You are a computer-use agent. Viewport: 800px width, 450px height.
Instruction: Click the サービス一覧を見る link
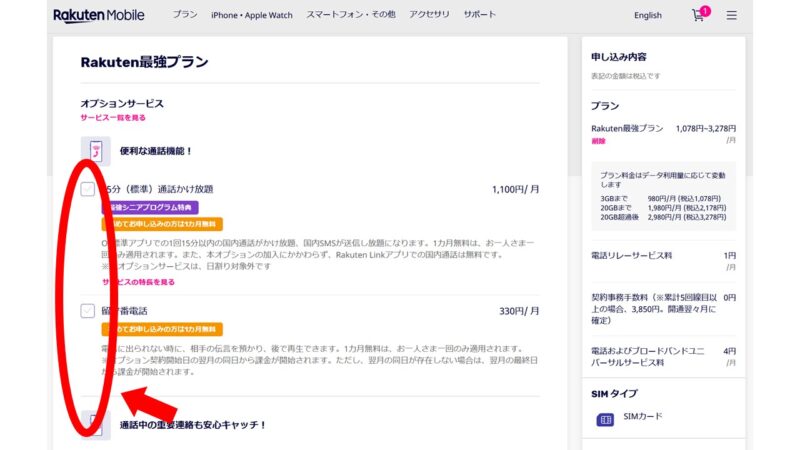(113, 118)
